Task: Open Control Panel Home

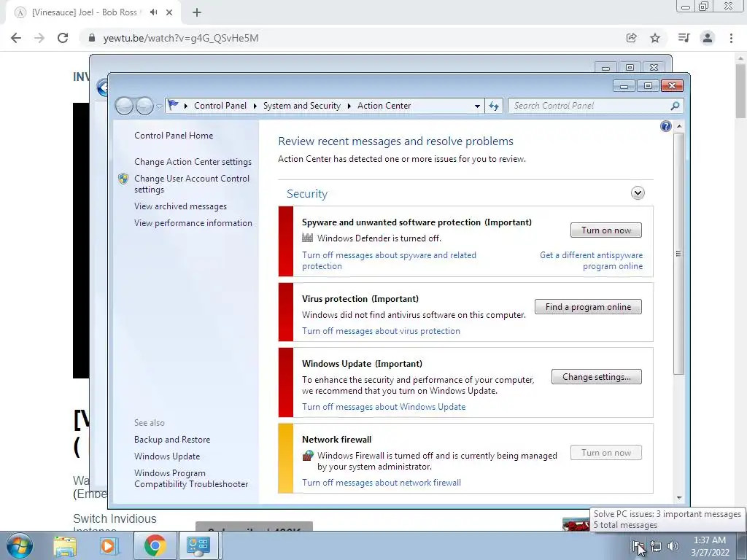Action: coord(174,135)
